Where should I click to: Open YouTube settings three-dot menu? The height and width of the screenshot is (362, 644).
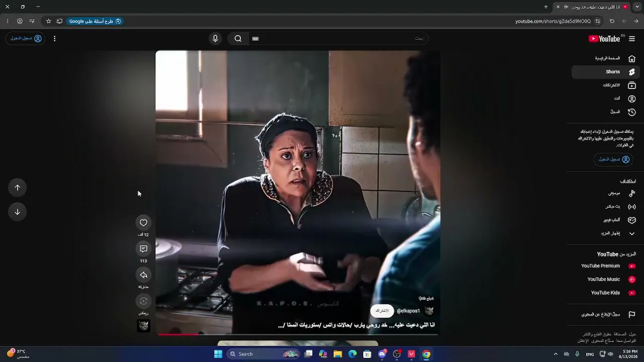54,39
